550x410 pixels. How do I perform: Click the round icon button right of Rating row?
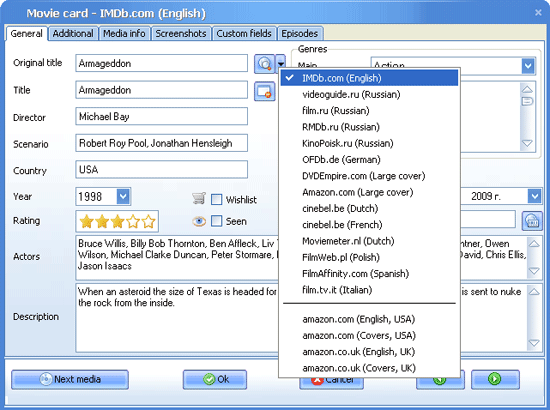(532, 221)
